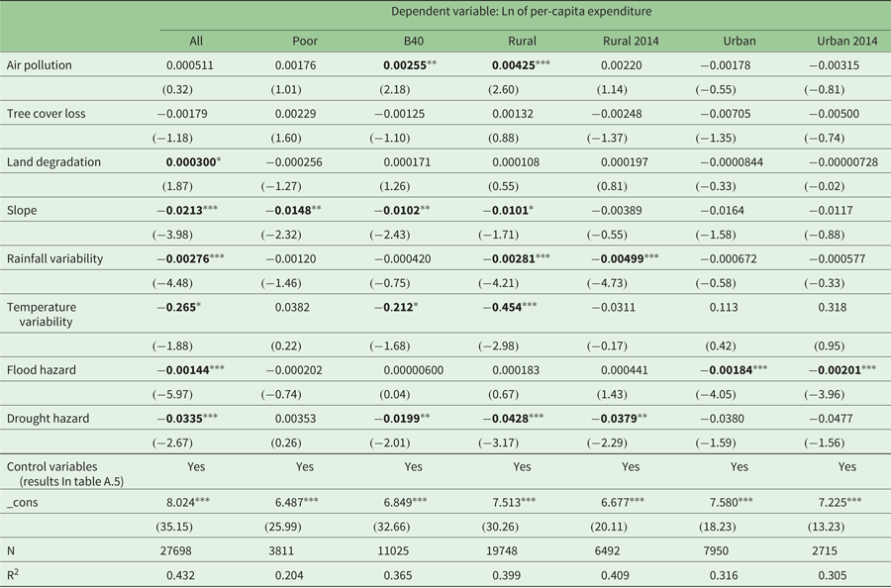
Task: Select the 'Slope' row label
Action: [23, 210]
